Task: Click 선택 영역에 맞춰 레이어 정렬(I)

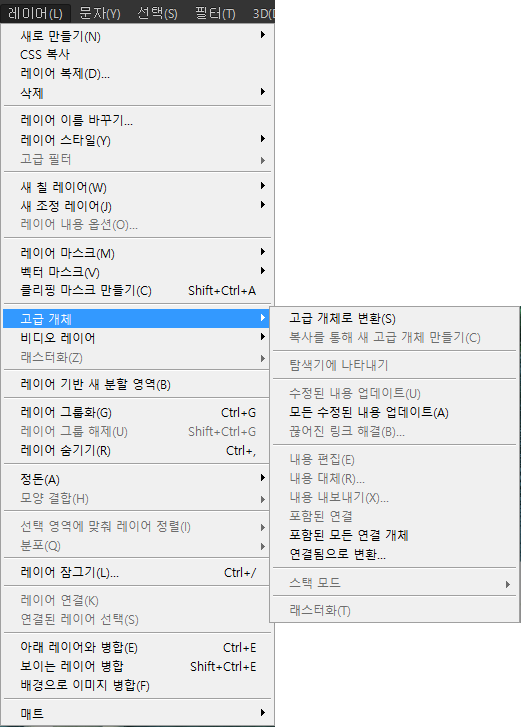Action: [137, 527]
